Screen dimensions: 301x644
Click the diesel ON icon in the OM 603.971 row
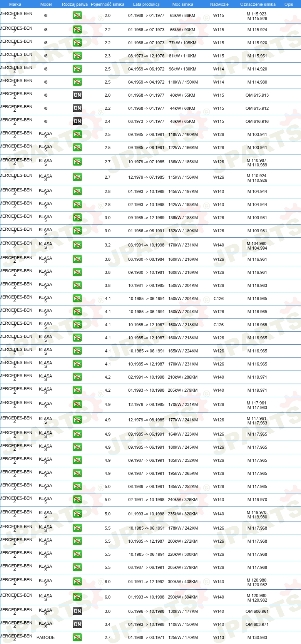tap(77, 624)
